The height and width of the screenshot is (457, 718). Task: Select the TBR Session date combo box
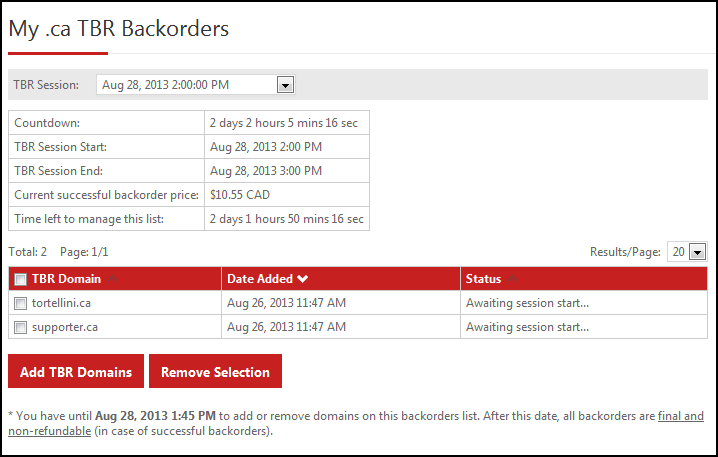tap(196, 85)
